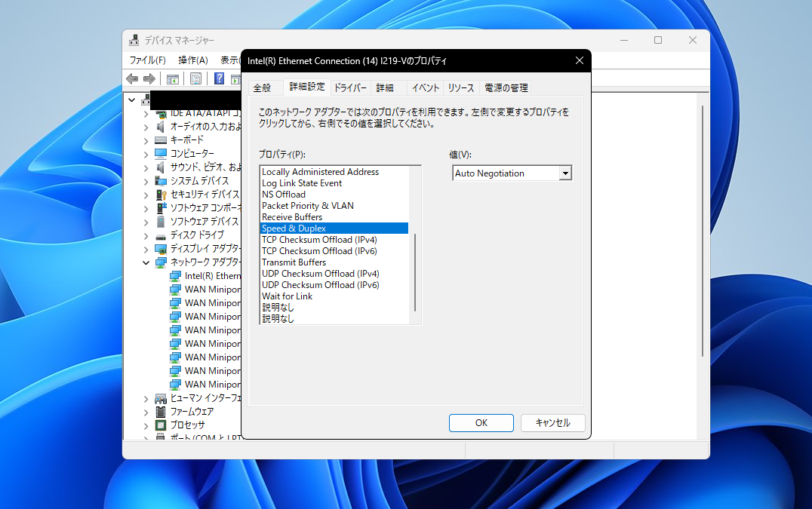The height and width of the screenshot is (509, 812).
Task: Click the ソフトウェア デバイス tower icon
Action: [x=161, y=222]
